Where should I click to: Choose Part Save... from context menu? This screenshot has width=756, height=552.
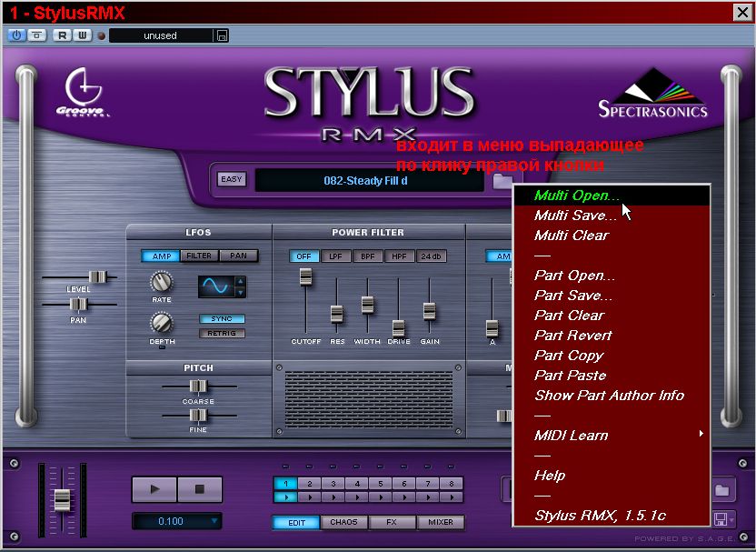coord(612,296)
